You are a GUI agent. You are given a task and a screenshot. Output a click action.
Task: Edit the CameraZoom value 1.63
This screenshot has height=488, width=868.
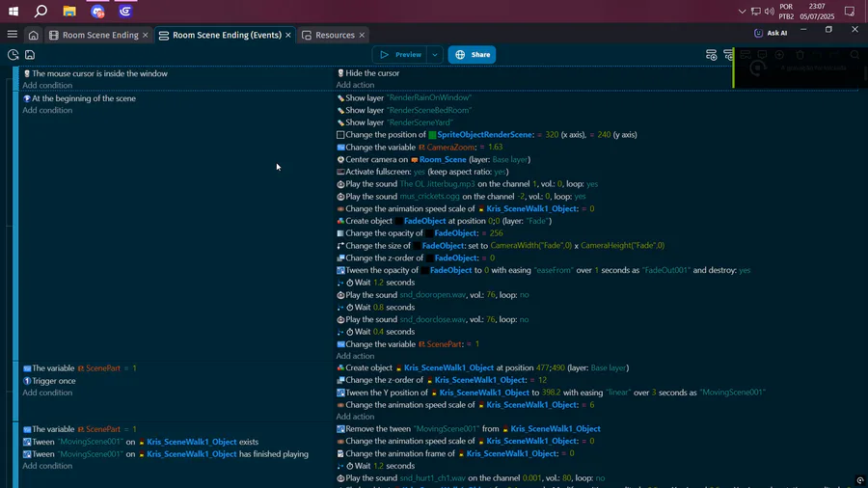[495, 148]
